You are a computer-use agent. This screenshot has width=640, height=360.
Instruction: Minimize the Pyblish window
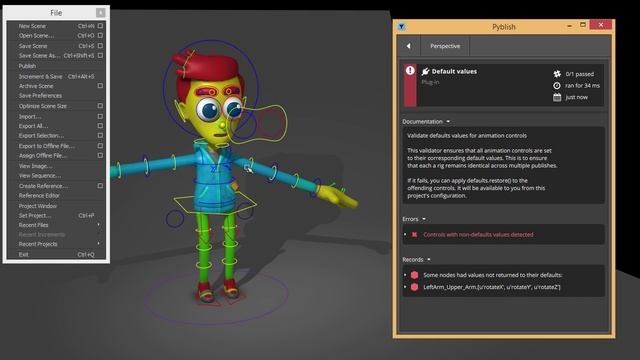(x=569, y=26)
